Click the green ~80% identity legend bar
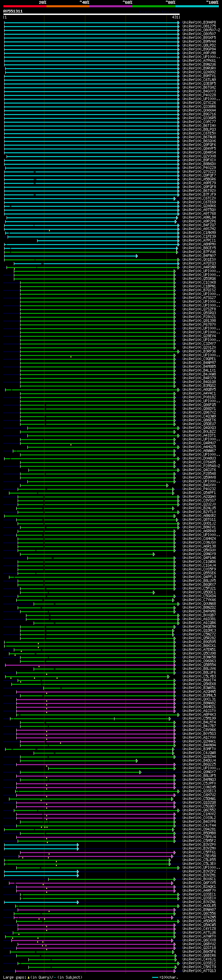222x980 pixels. pos(154,6)
